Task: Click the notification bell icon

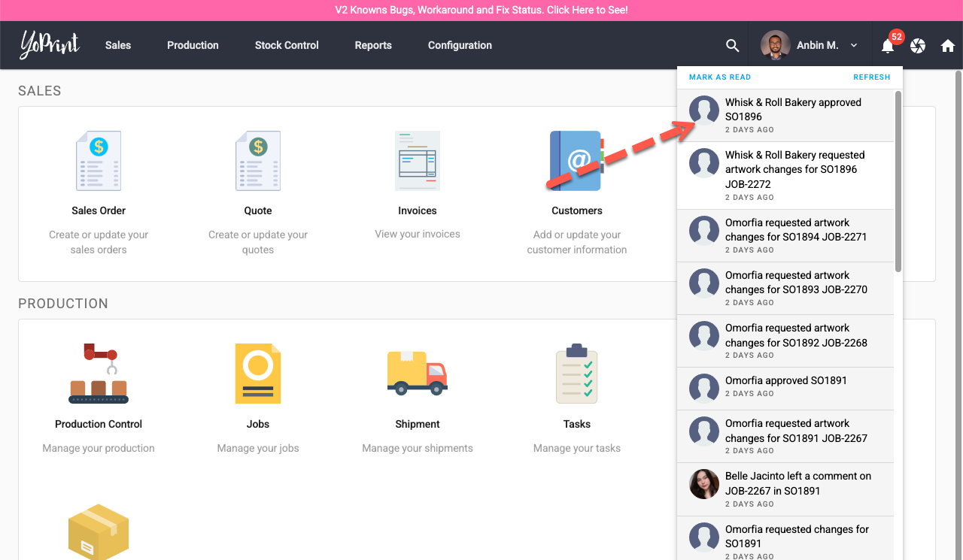Action: click(x=888, y=46)
